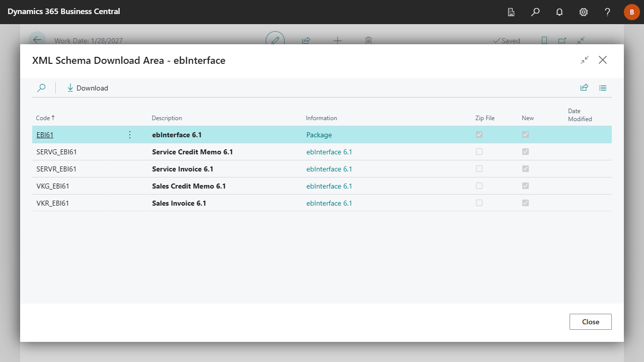Open the row options menu for EBI61
This screenshot has width=644, height=362.
[130, 135]
